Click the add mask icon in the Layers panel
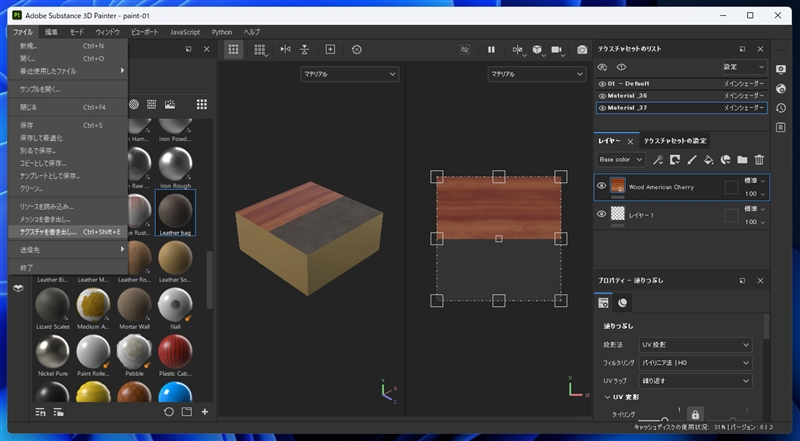800x441 pixels. pos(674,160)
